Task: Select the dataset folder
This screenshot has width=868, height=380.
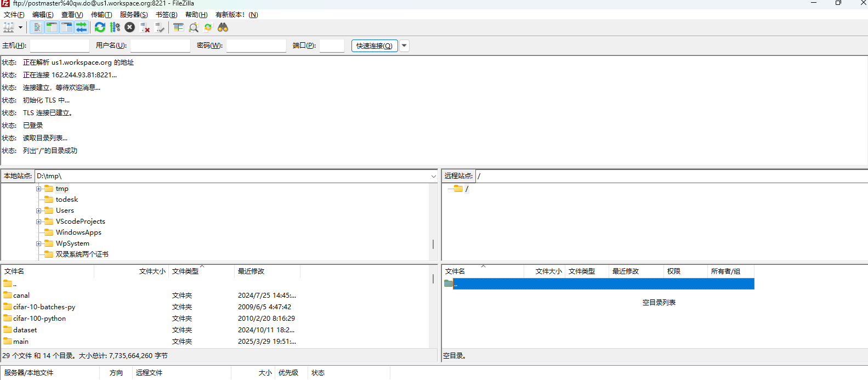Action: click(25, 330)
